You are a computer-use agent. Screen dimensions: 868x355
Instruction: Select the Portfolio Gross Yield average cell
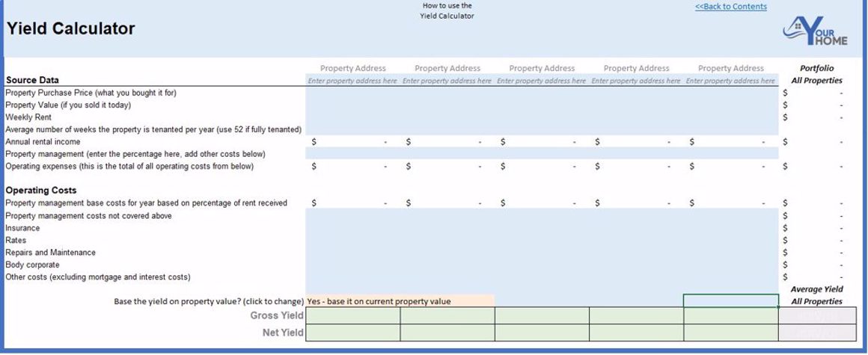tap(817, 315)
